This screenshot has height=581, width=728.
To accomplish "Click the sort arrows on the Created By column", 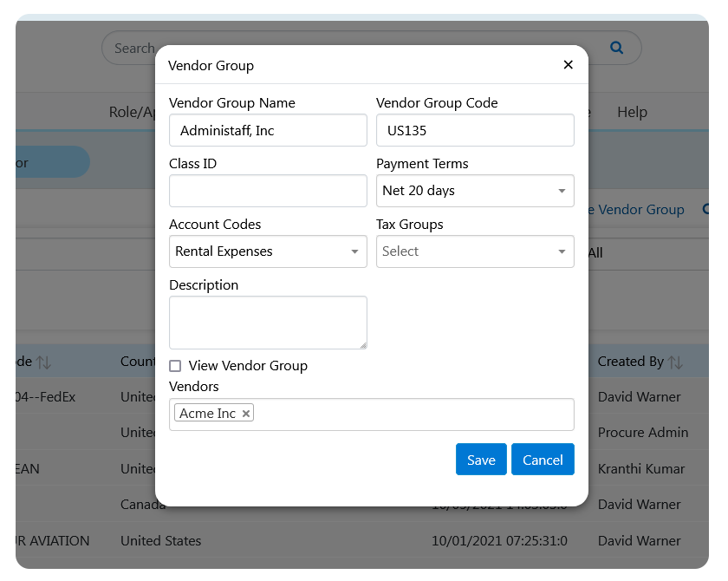I will pyautogui.click(x=676, y=361).
